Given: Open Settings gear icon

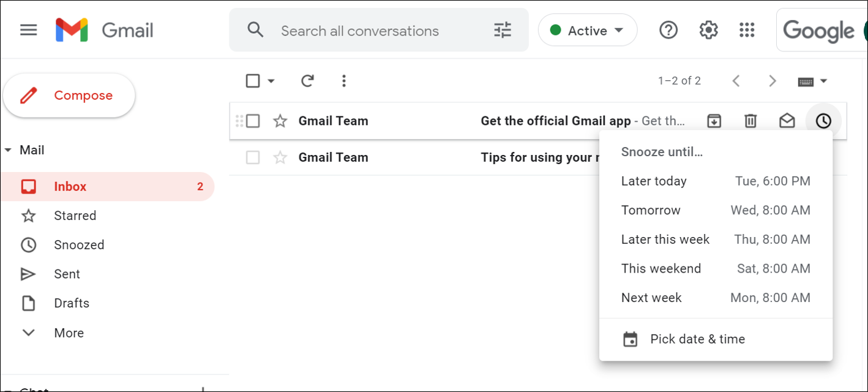Looking at the screenshot, I should pyautogui.click(x=708, y=30).
